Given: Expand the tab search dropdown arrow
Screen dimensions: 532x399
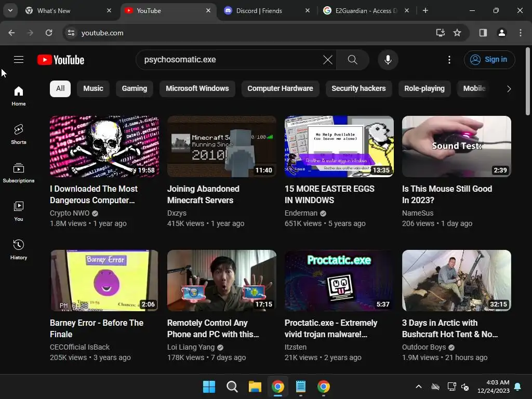Looking at the screenshot, I should point(10,10).
